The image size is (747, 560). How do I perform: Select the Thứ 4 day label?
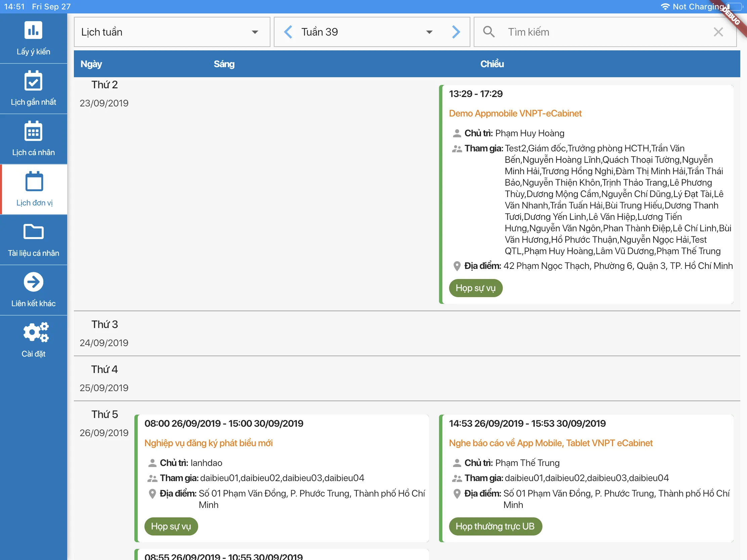tap(104, 369)
